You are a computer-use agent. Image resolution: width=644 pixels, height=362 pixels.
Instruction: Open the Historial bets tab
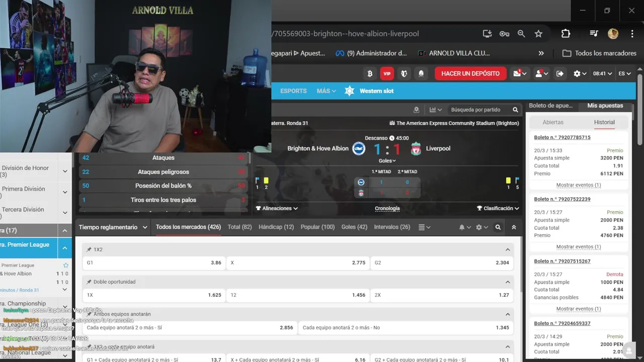tap(604, 122)
